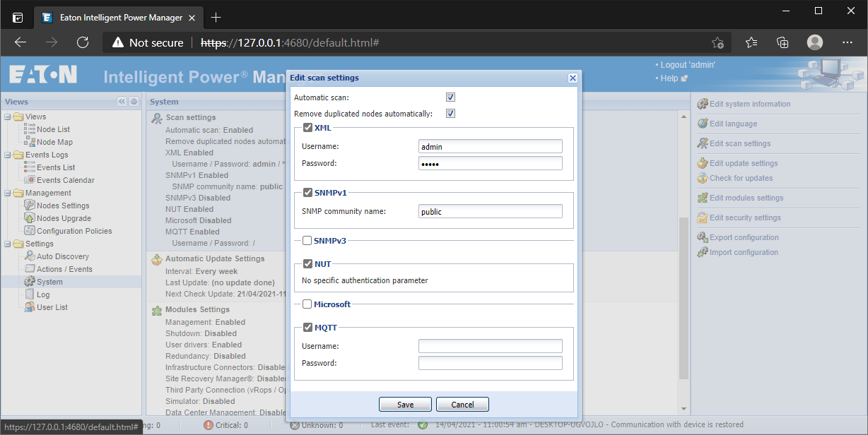Click the XML Password field
The image size is (868, 435).
click(x=491, y=163)
